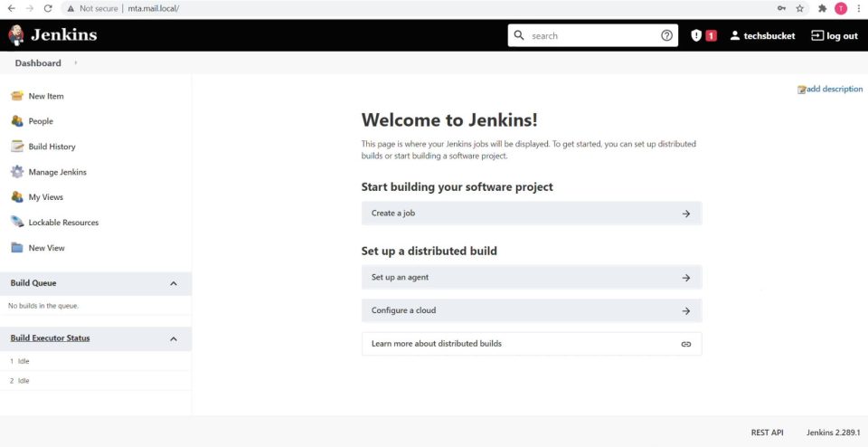The height and width of the screenshot is (447, 868).
Task: Open the saved passwords key icon
Action: point(781,8)
